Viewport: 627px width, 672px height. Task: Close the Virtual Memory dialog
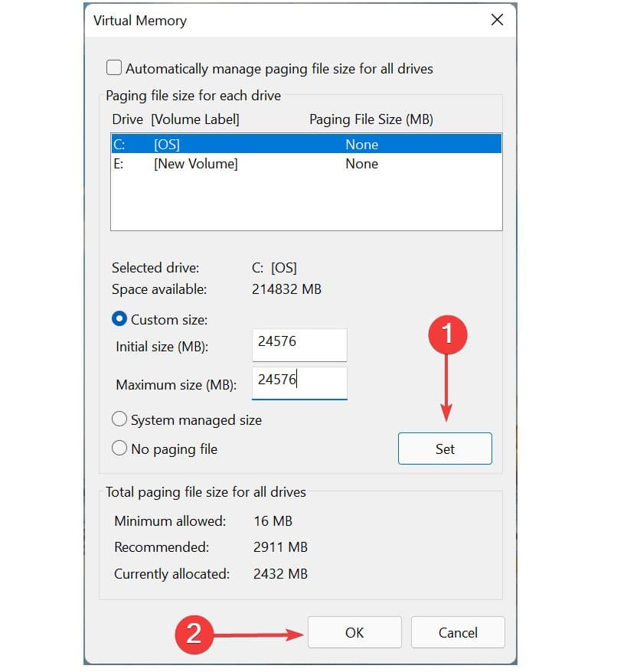pos(497,21)
